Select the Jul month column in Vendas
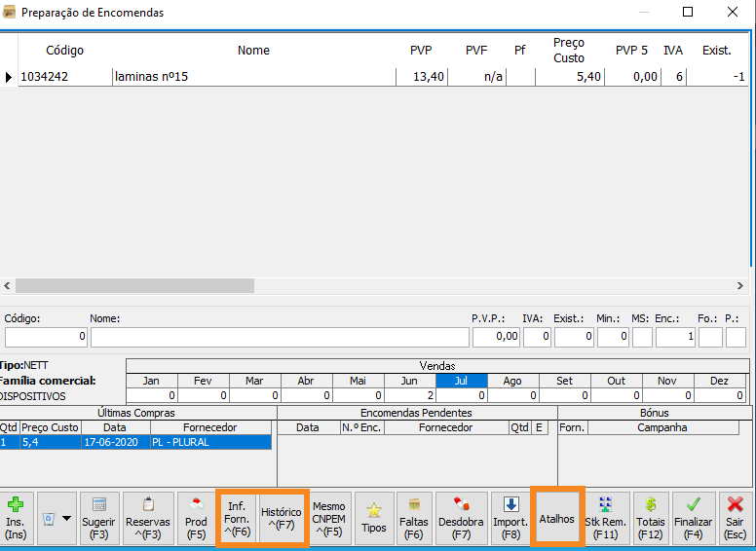This screenshot has height=551, width=756. click(462, 381)
